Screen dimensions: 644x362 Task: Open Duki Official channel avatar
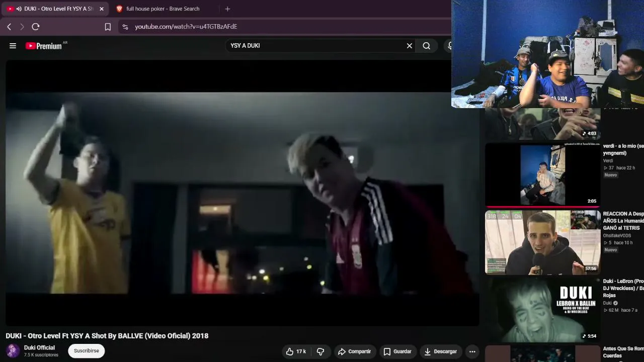(13, 350)
